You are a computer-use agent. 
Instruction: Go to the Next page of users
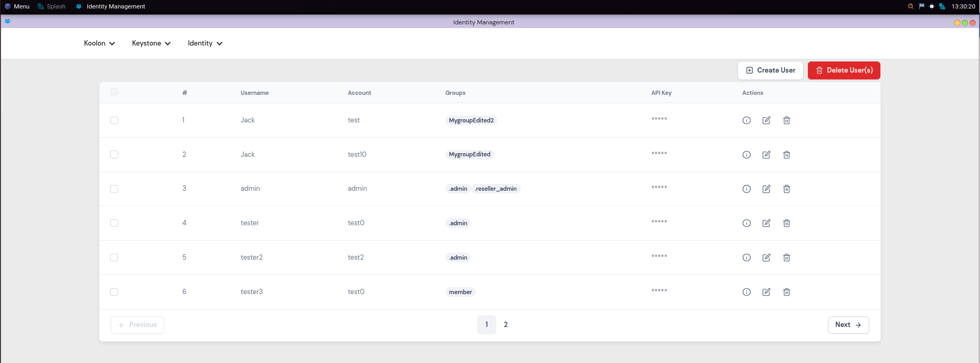(x=848, y=325)
